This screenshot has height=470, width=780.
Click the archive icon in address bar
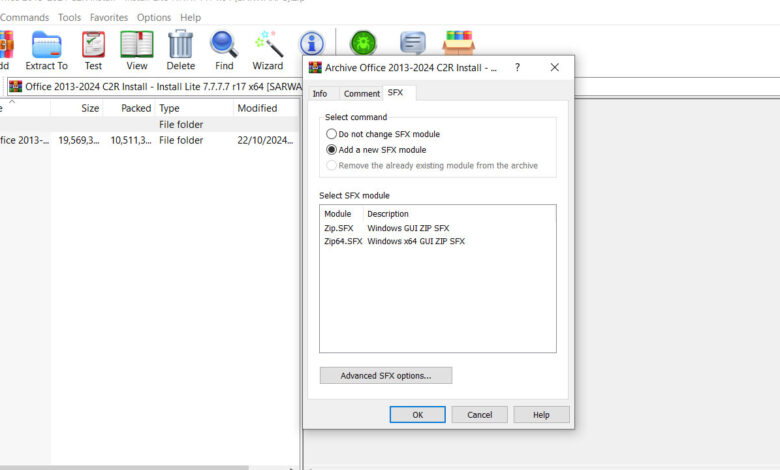(15, 87)
